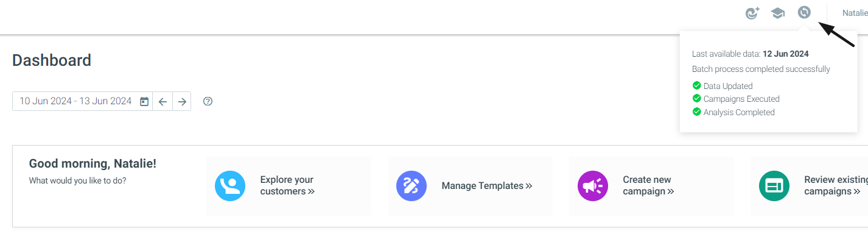
Task: Click the sparkle assistant icon in header
Action: click(x=752, y=13)
